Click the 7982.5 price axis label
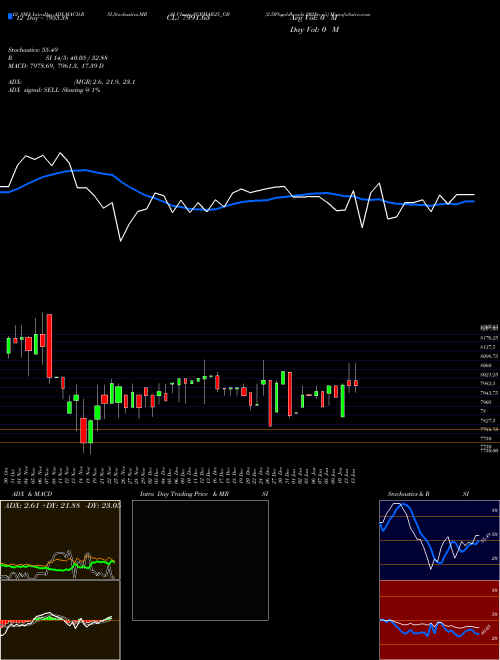500x660 pixels. pos(489,383)
